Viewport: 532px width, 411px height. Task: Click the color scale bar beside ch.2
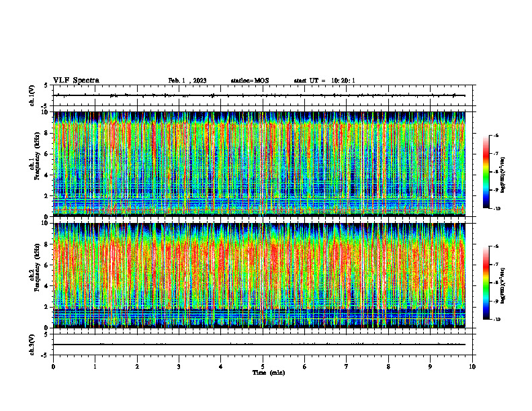click(x=486, y=283)
